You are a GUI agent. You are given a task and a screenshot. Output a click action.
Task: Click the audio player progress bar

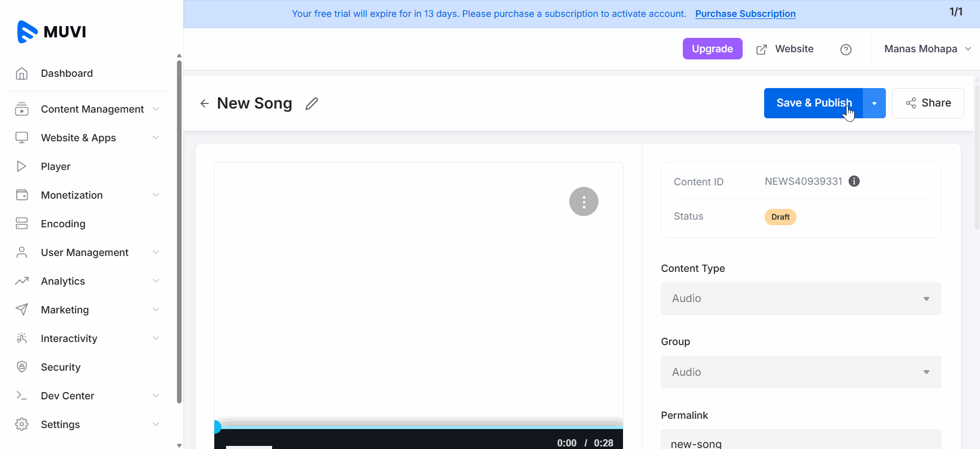418,426
